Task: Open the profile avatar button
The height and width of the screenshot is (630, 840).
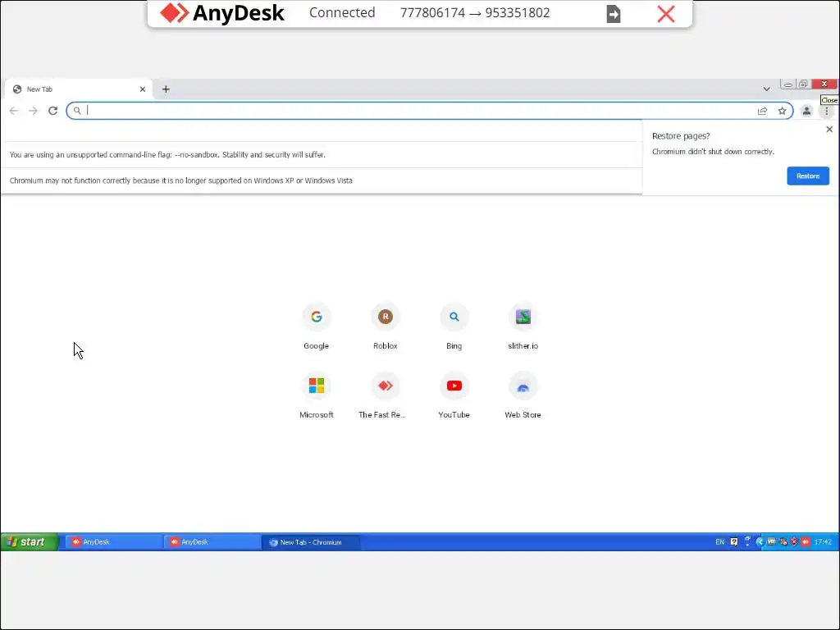Action: [806, 111]
